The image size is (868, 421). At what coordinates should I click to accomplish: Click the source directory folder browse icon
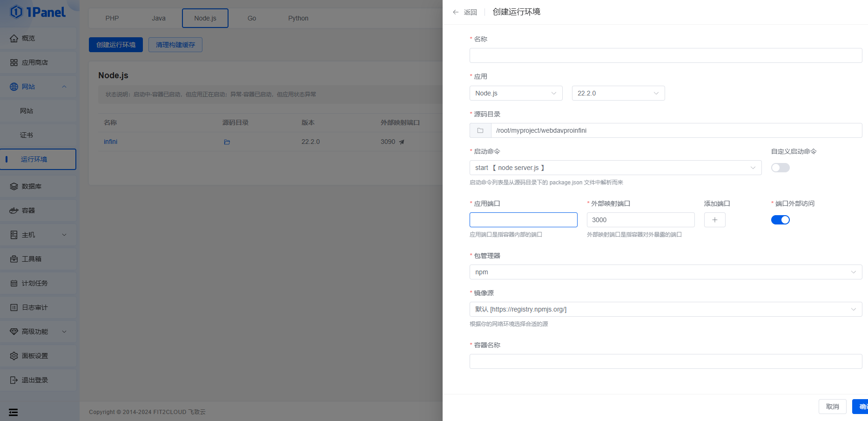pyautogui.click(x=480, y=130)
